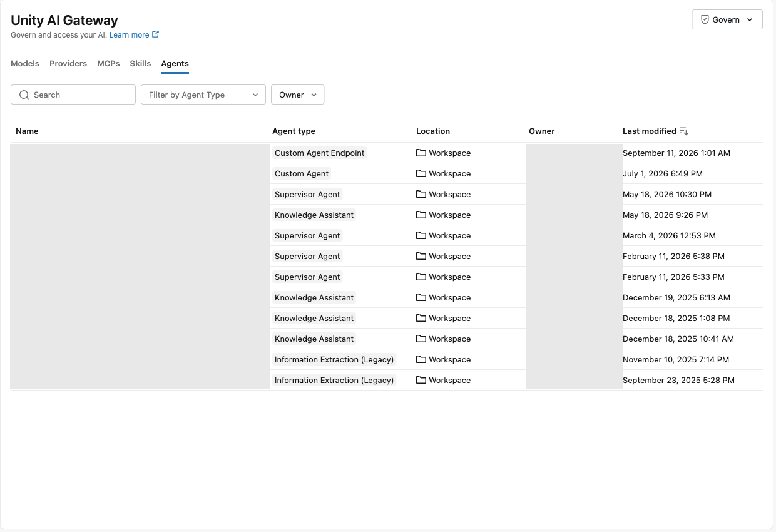Viewport: 776px width, 532px height.
Task: Click folder icon in Custom Agent Endpoint row
Action: click(x=421, y=153)
